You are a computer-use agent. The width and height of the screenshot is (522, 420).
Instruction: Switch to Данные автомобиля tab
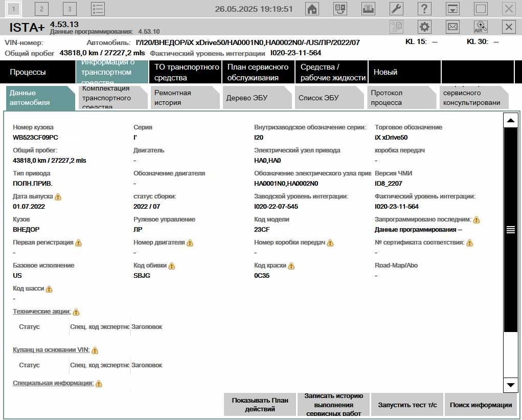coord(40,98)
